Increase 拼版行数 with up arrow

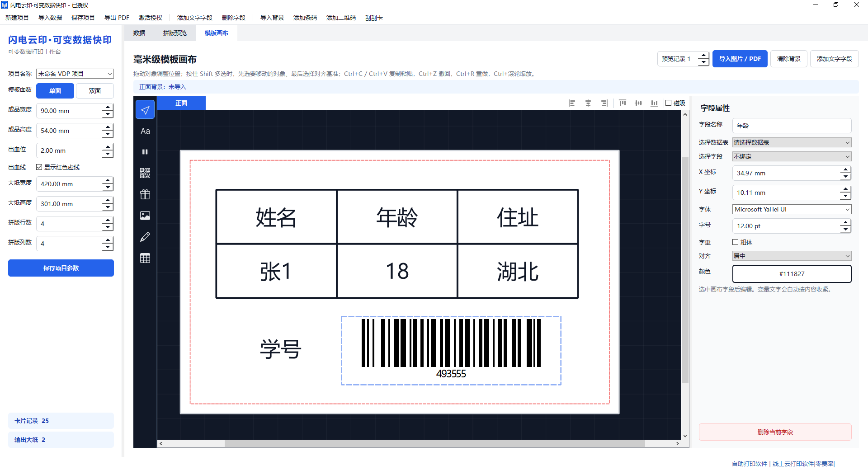point(108,220)
